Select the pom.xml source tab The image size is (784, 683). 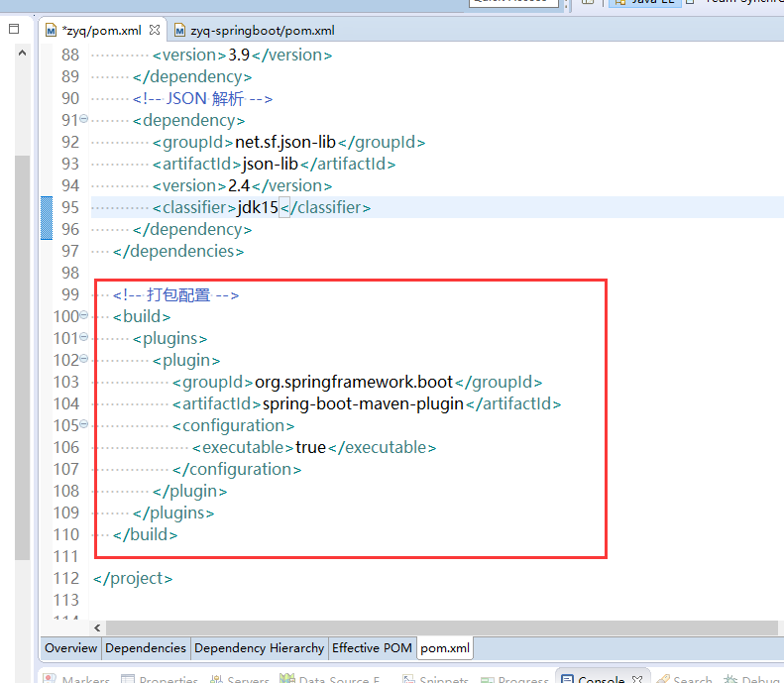[444, 648]
